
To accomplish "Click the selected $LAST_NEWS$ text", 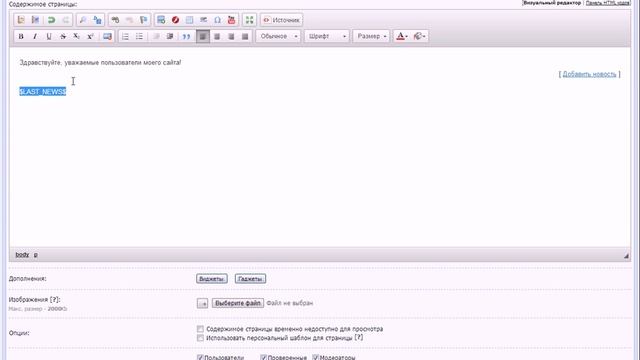I will click(x=42, y=91).
